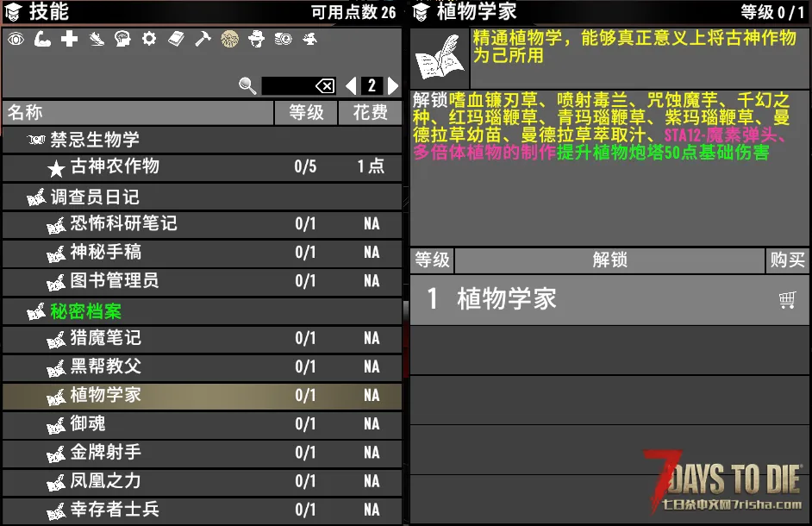
Task: Select the flexed arm strength category icon
Action: [x=42, y=39]
